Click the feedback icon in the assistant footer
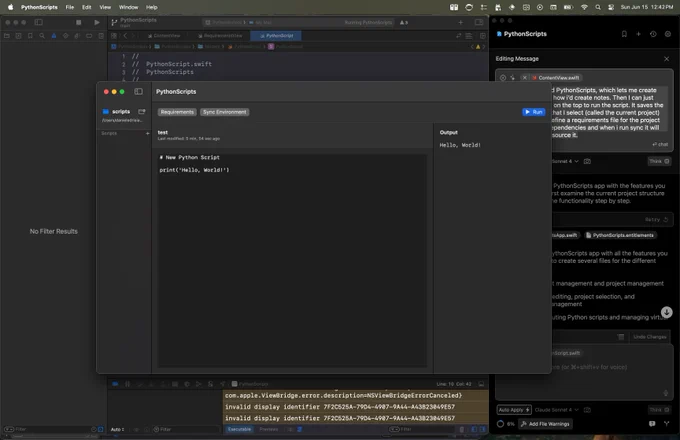 point(652,424)
